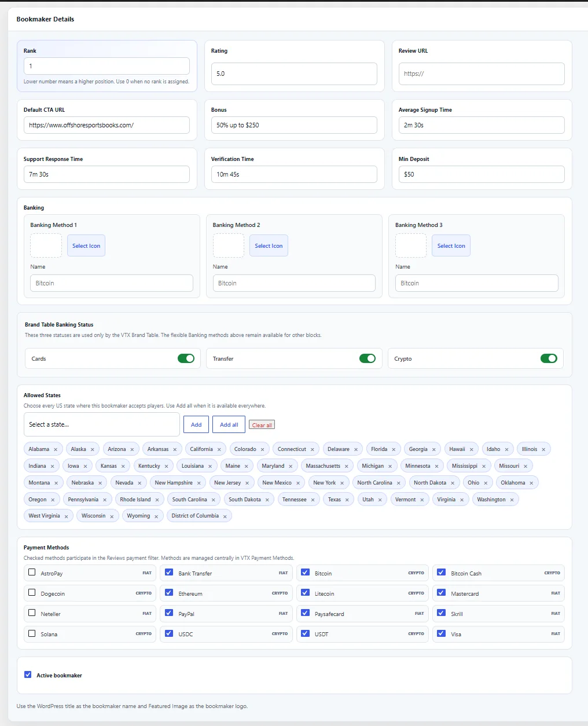588x726 pixels.
Task: Check the Dogecoin payment method
Action: tap(32, 593)
